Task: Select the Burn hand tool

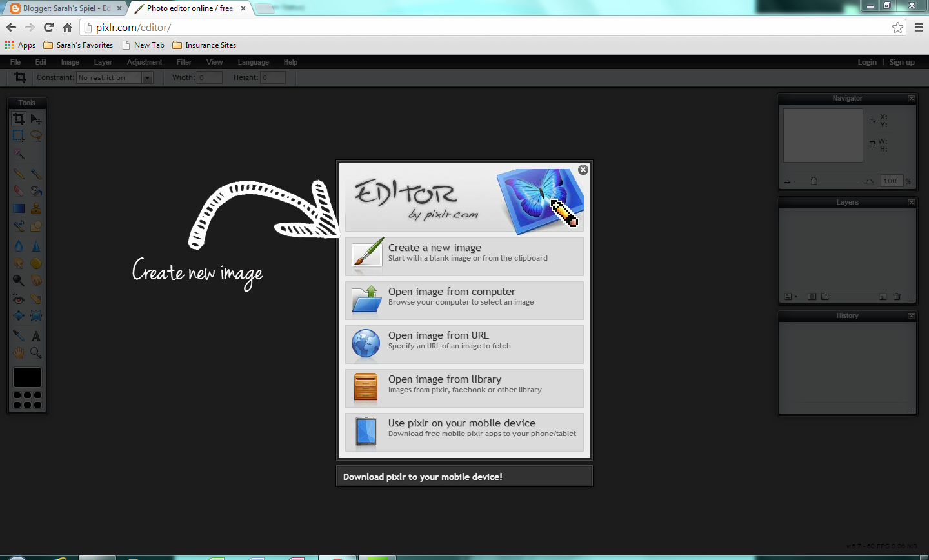Action: click(36, 280)
